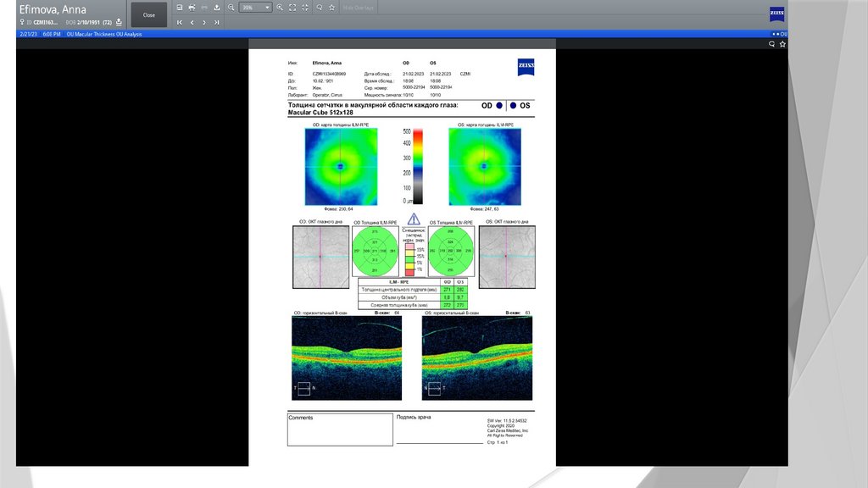The height and width of the screenshot is (488, 868).
Task: Go to the next page arrow
Action: coord(204,23)
